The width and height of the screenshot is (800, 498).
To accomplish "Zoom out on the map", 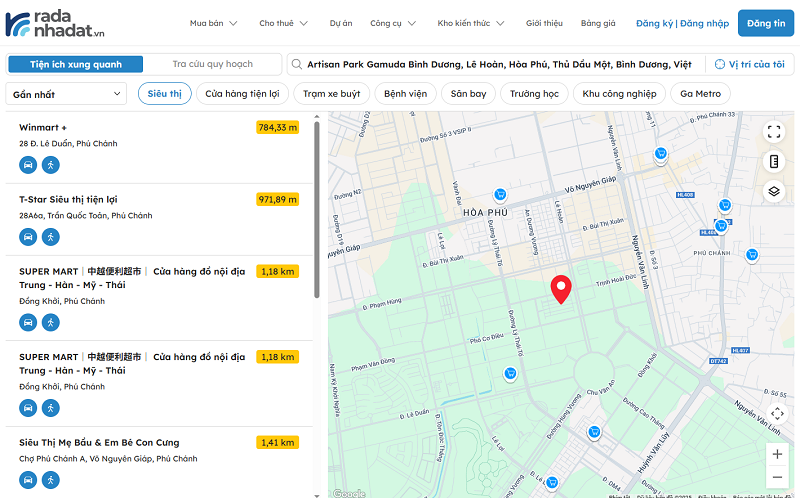I will [777, 477].
